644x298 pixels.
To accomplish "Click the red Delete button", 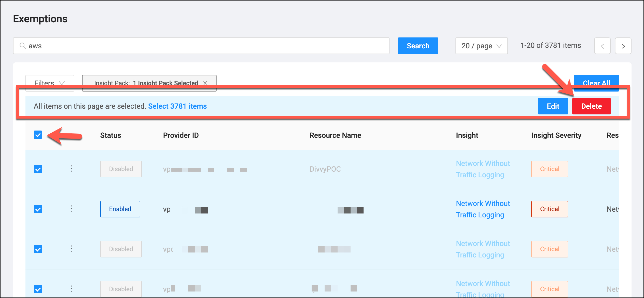I will point(591,106).
